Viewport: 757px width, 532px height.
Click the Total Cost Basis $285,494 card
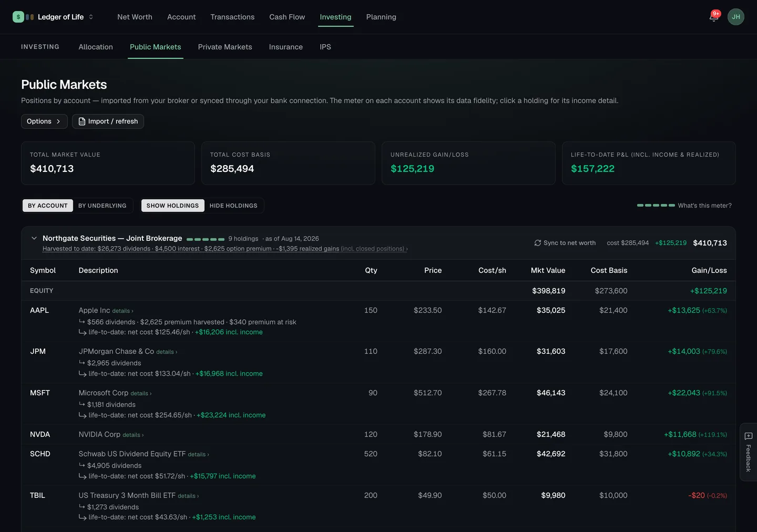(288, 163)
